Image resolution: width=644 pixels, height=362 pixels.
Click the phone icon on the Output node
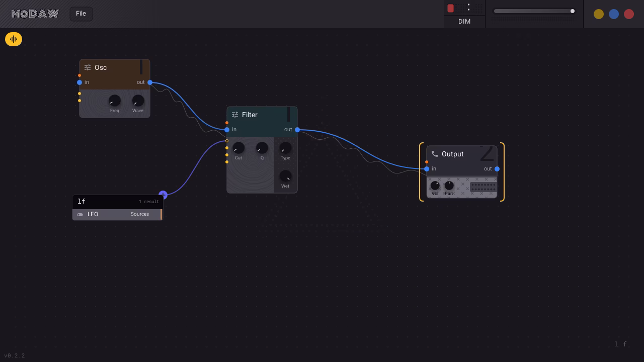(x=435, y=154)
